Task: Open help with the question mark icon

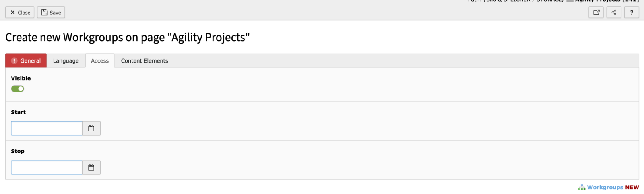Action: point(632,13)
